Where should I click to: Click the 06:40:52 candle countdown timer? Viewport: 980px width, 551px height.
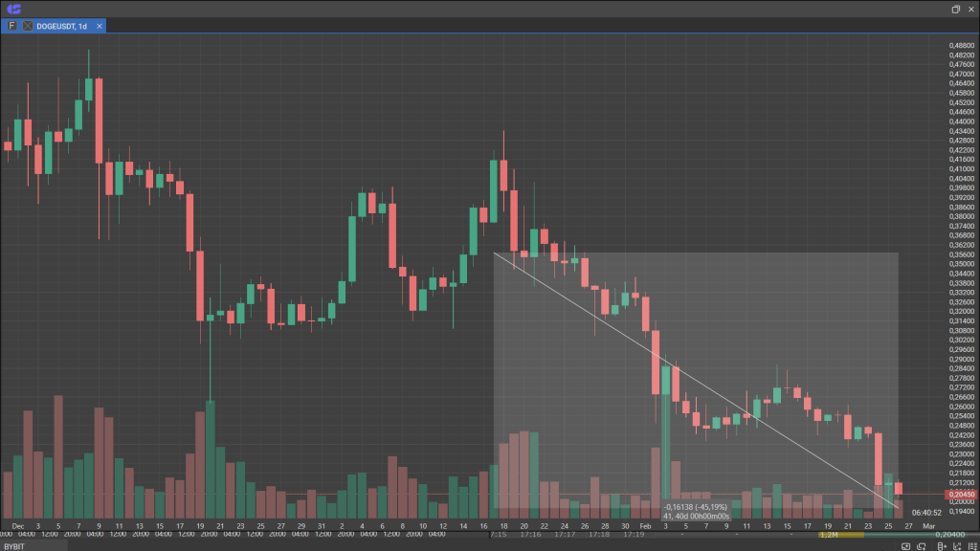[x=927, y=513]
